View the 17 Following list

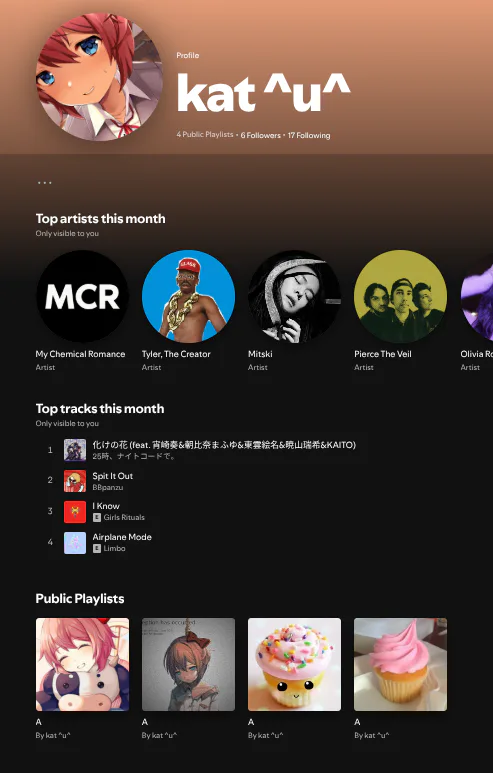click(x=309, y=135)
